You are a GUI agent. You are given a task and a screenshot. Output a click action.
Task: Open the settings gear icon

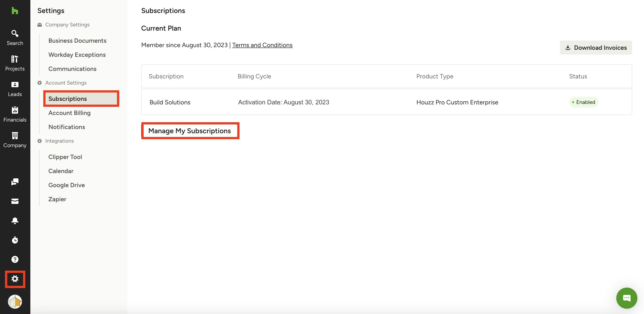15,279
